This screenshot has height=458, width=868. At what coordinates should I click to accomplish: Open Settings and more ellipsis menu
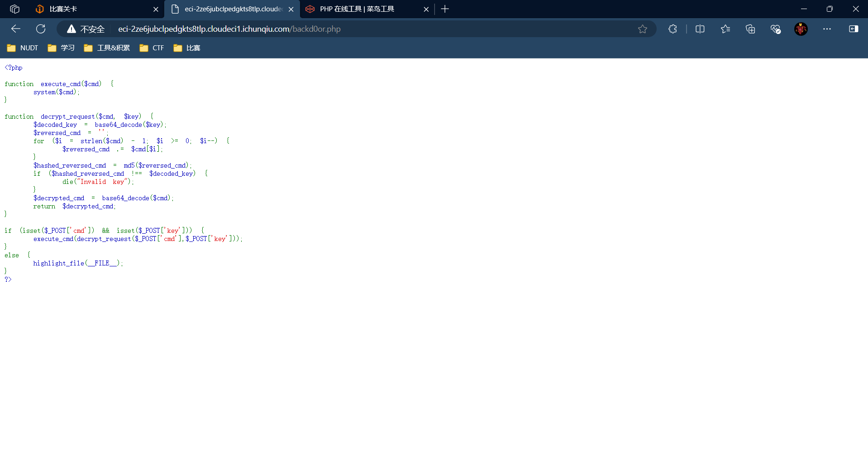827,29
